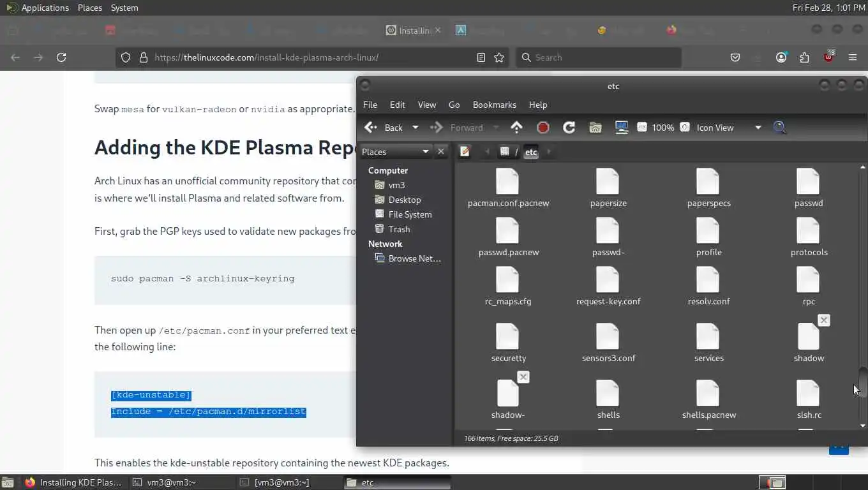Select the slsh.rc file
This screenshot has height=490, width=868.
(x=809, y=400)
